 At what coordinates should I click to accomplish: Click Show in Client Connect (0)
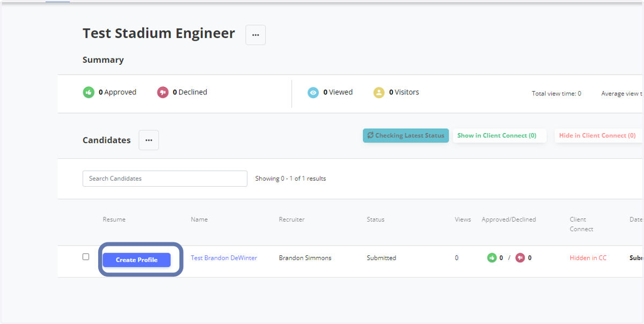click(499, 136)
